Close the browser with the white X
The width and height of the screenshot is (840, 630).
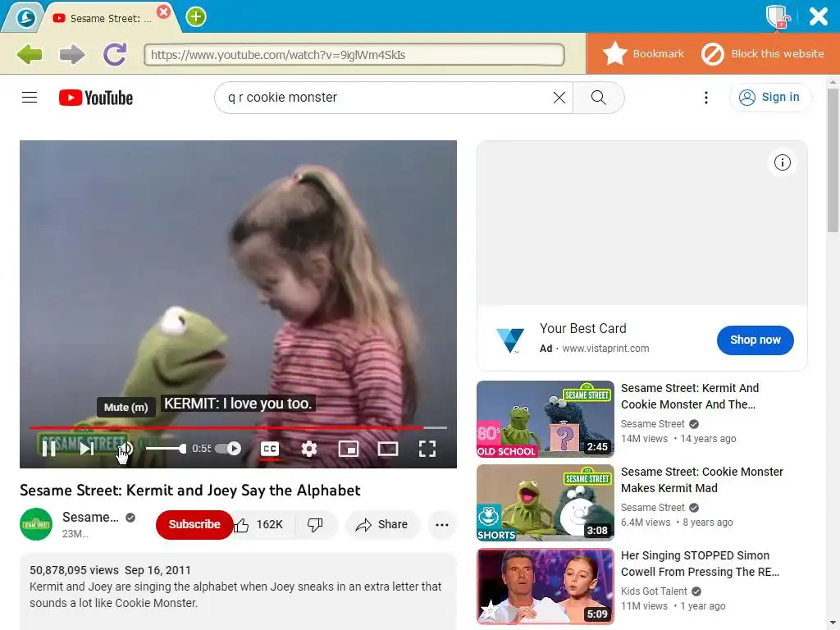818,16
